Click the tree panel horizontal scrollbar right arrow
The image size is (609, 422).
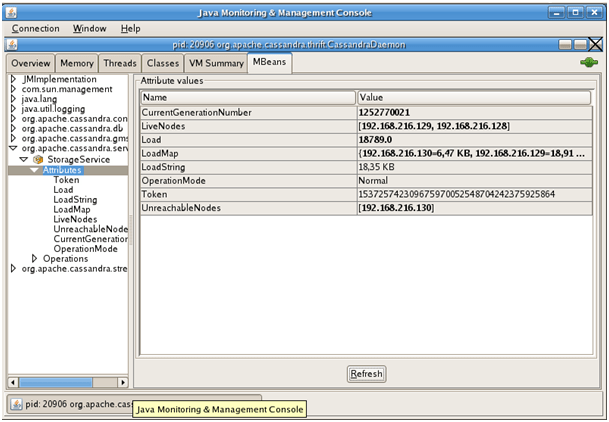123,381
